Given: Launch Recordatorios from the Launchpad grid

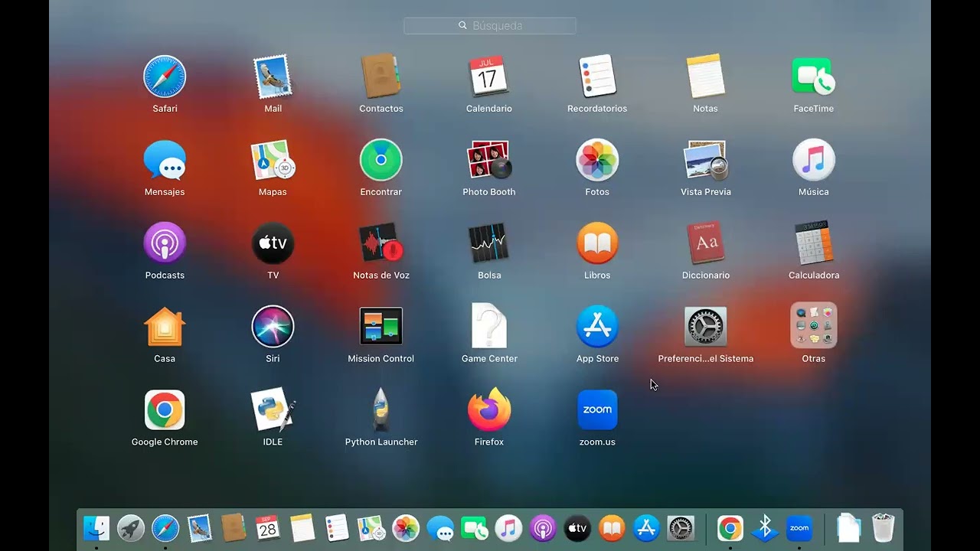Looking at the screenshot, I should pyautogui.click(x=597, y=77).
